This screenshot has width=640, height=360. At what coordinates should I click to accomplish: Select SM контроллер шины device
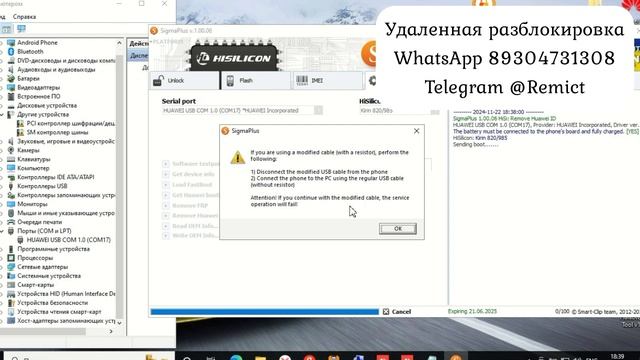click(x=57, y=132)
